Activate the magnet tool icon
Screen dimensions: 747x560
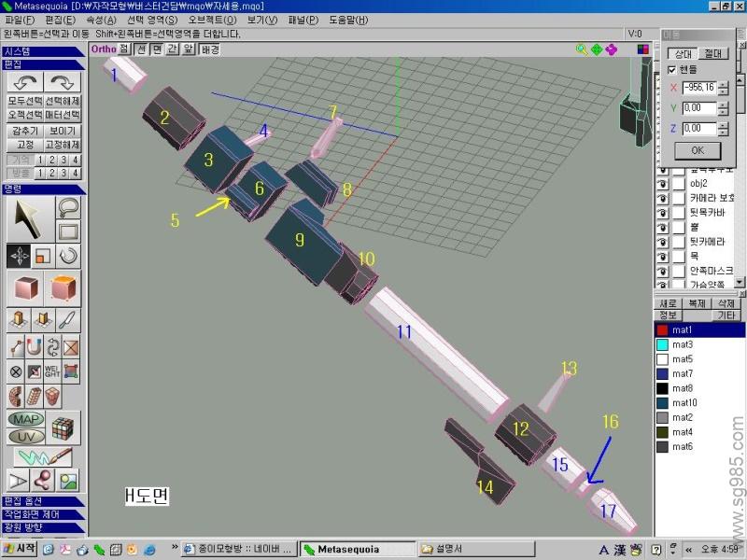[35, 347]
